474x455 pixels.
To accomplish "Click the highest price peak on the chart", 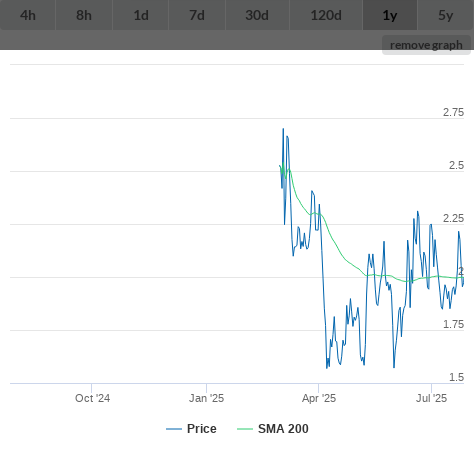I will point(283,129).
